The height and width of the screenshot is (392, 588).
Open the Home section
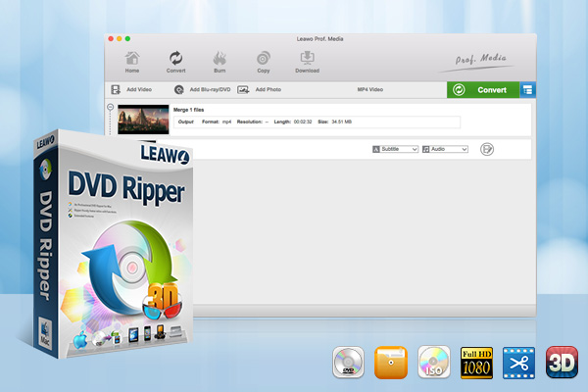(x=132, y=62)
